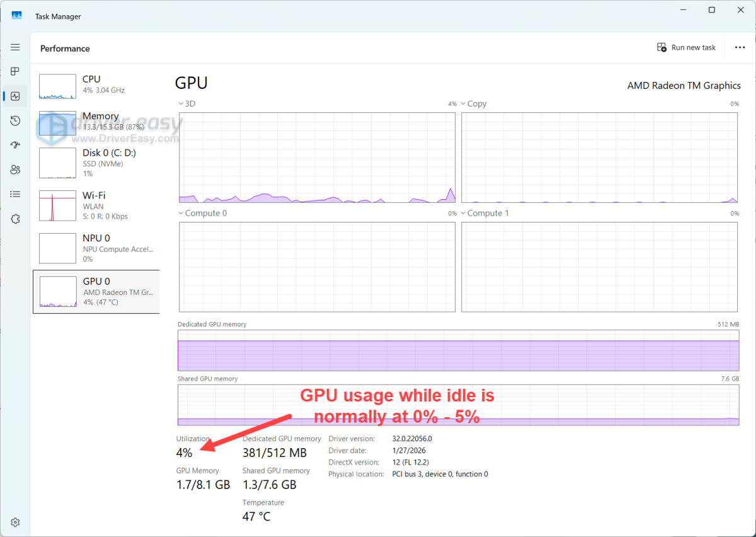Click the AMD Radeon TM Graphics title

tap(684, 86)
